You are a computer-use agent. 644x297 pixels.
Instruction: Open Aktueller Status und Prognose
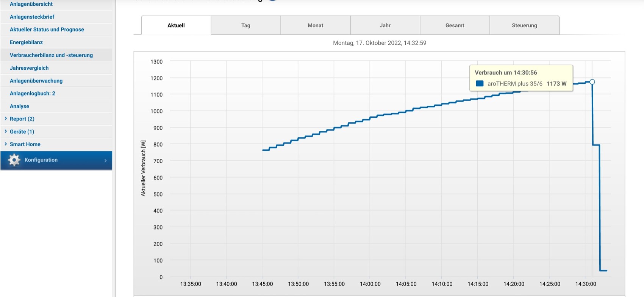pyautogui.click(x=47, y=30)
